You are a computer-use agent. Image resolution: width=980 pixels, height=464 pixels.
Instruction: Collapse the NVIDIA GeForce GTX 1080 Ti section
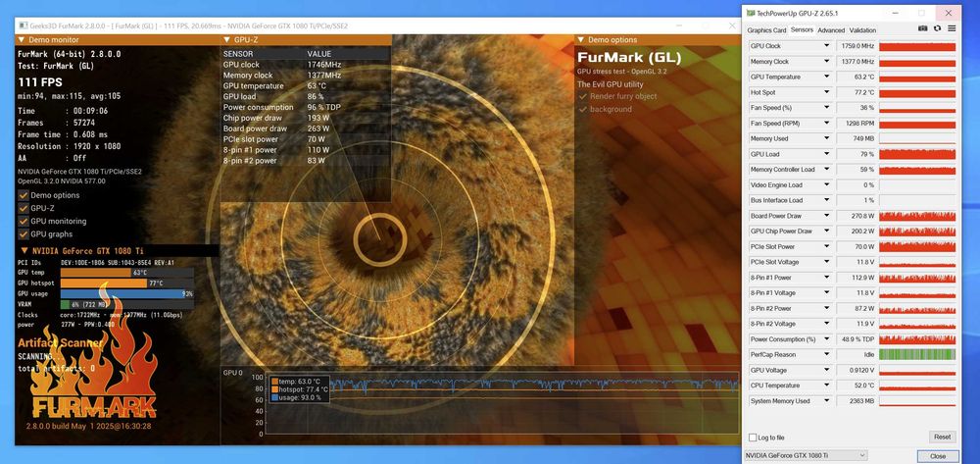(x=24, y=250)
